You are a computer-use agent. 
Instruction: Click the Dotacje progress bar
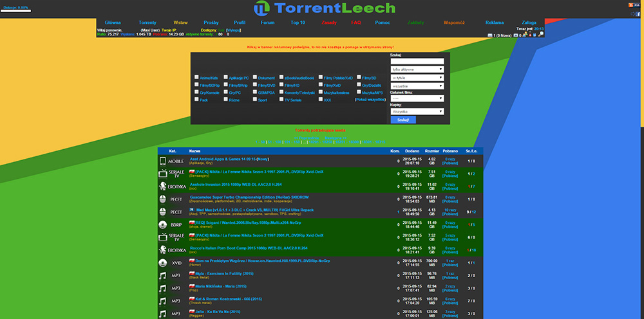coord(15,11)
